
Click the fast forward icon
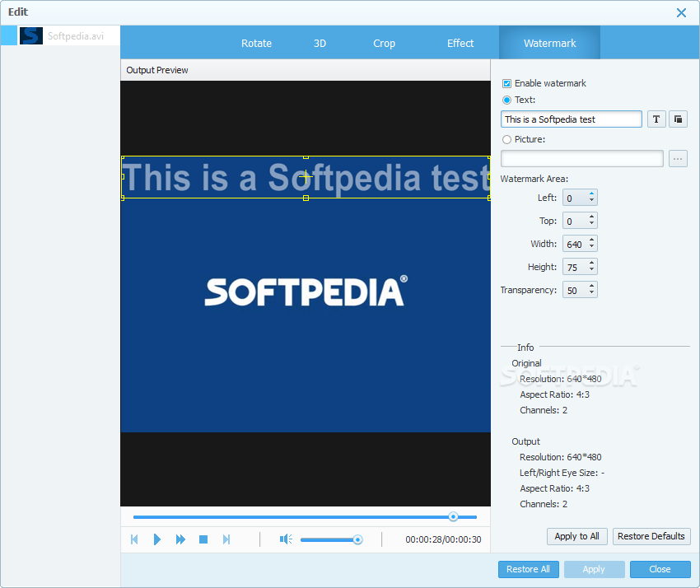pos(180,539)
